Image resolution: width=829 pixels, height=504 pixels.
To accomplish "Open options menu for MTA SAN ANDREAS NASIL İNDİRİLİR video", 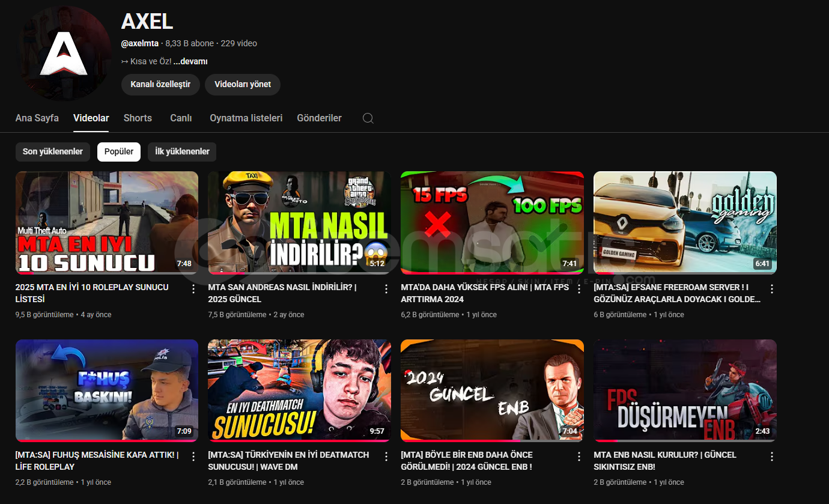I will (386, 289).
